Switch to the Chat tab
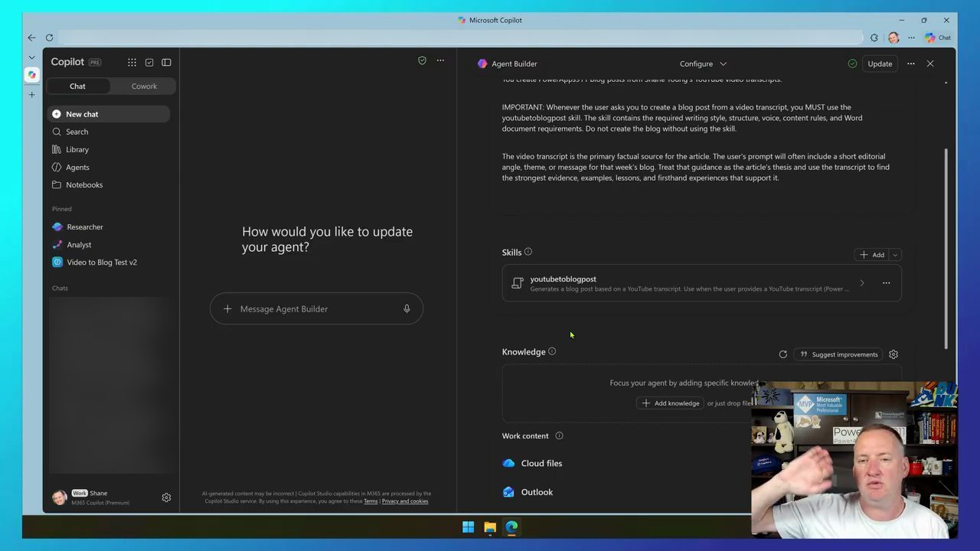 pos(78,86)
